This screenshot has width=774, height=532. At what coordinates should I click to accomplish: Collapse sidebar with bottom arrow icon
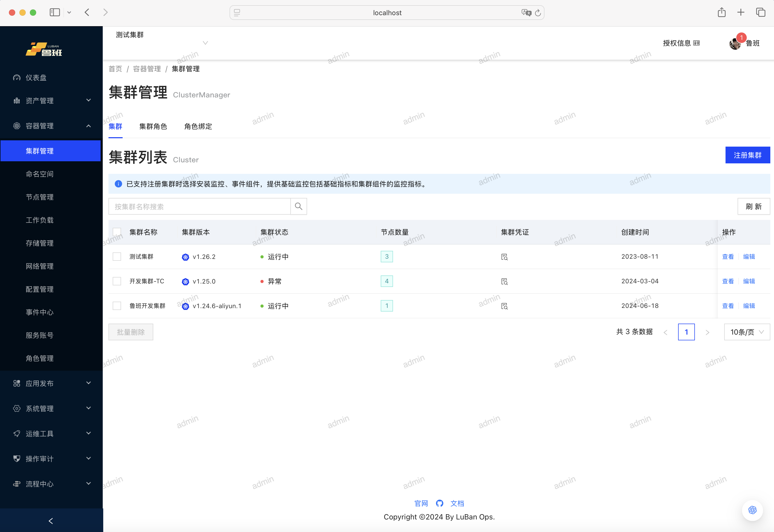click(x=51, y=521)
